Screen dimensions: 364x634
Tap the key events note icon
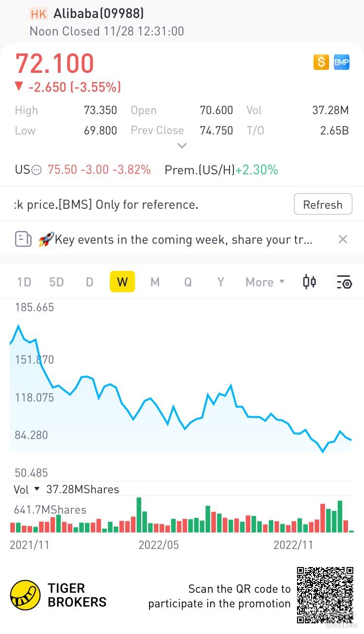(23, 239)
